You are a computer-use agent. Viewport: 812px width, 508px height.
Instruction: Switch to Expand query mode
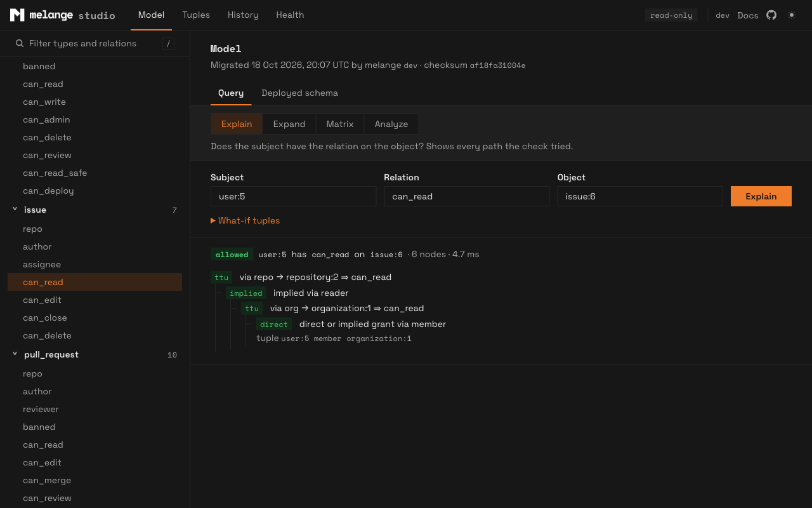(289, 124)
